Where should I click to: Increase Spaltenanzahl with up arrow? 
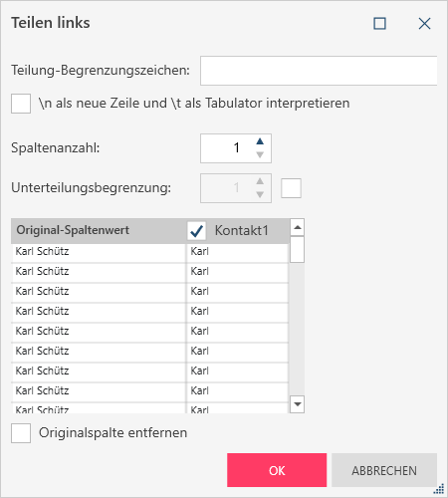(x=260, y=141)
